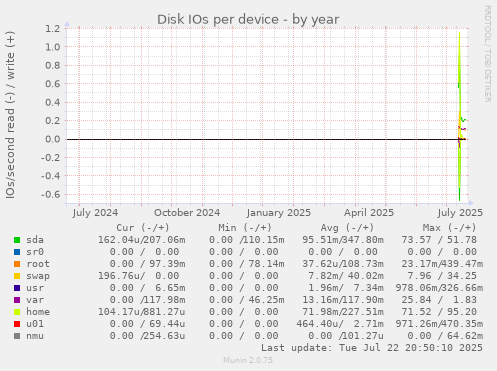Click the Munin 2.0.75 version text
The image size is (497, 371).
coord(248,360)
